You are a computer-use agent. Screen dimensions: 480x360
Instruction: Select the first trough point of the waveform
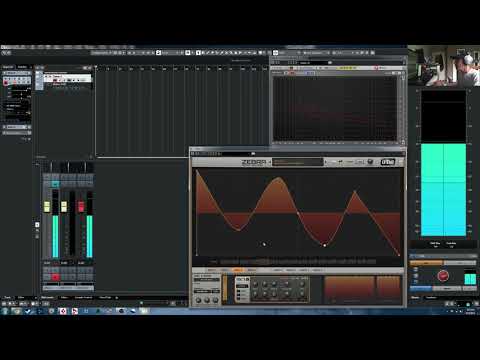point(239,230)
